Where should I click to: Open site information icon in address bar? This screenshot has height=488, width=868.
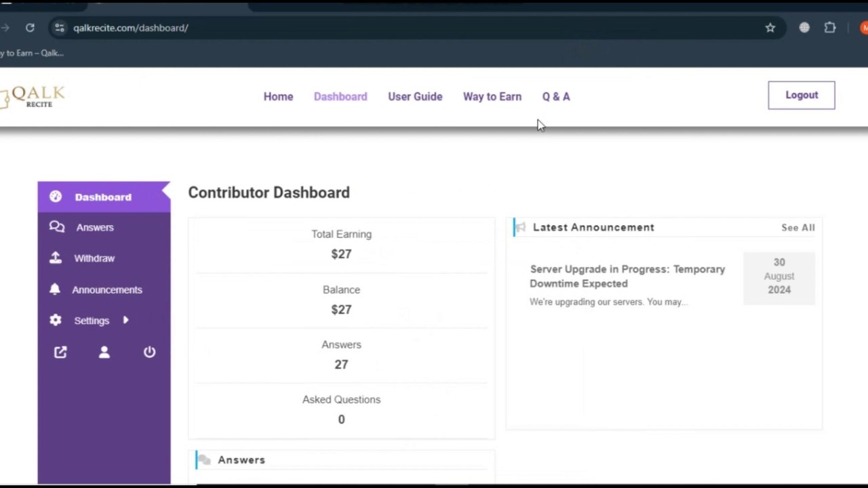click(60, 28)
